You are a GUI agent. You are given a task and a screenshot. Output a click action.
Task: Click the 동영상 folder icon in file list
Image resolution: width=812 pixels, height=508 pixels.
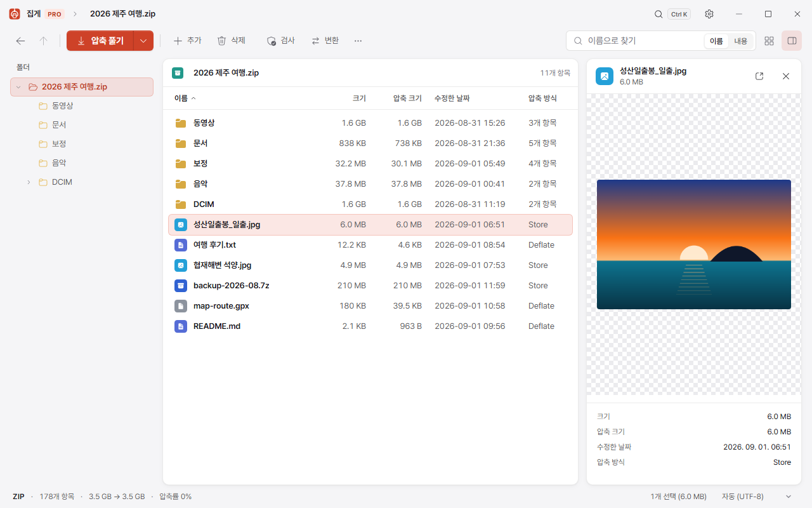[181, 123]
